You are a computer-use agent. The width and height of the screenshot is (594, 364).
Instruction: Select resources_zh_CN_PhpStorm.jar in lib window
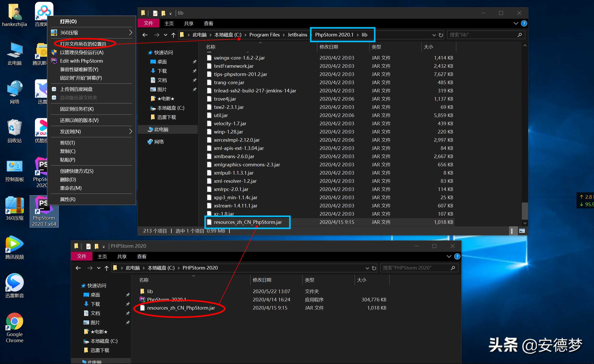330,222
